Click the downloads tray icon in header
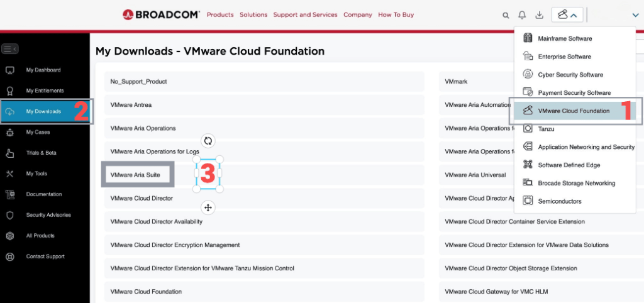Image resolution: width=644 pixels, height=303 pixels. [539, 15]
